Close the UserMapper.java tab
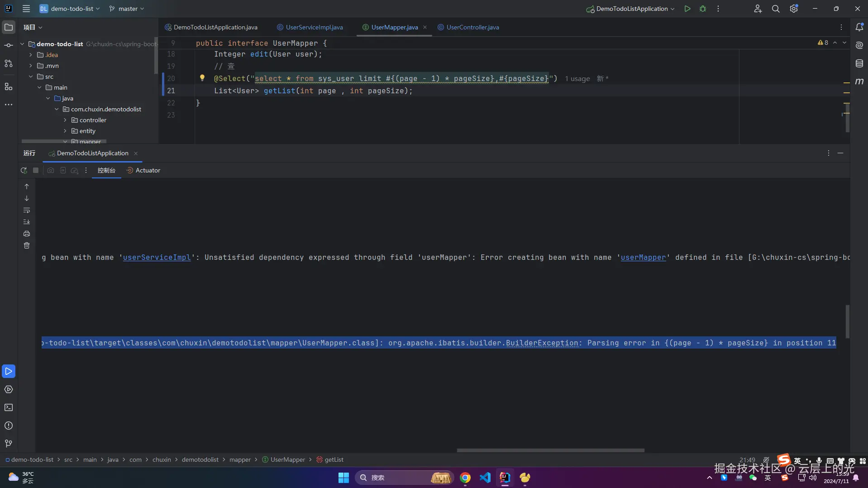Viewport: 868px width, 488px height. pos(425,27)
